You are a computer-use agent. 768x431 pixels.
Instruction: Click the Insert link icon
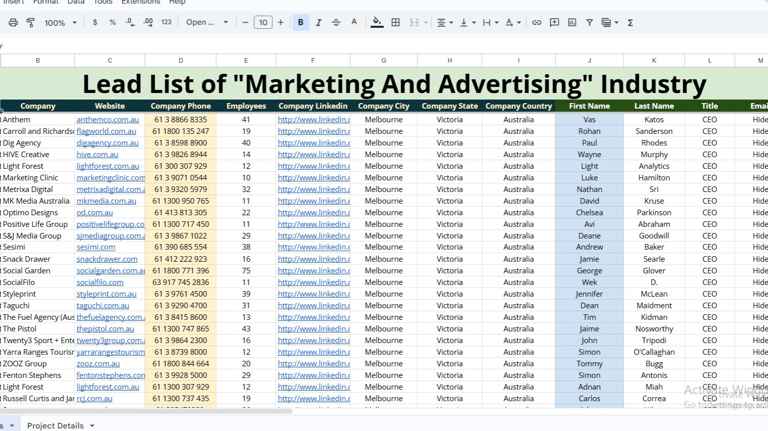536,22
